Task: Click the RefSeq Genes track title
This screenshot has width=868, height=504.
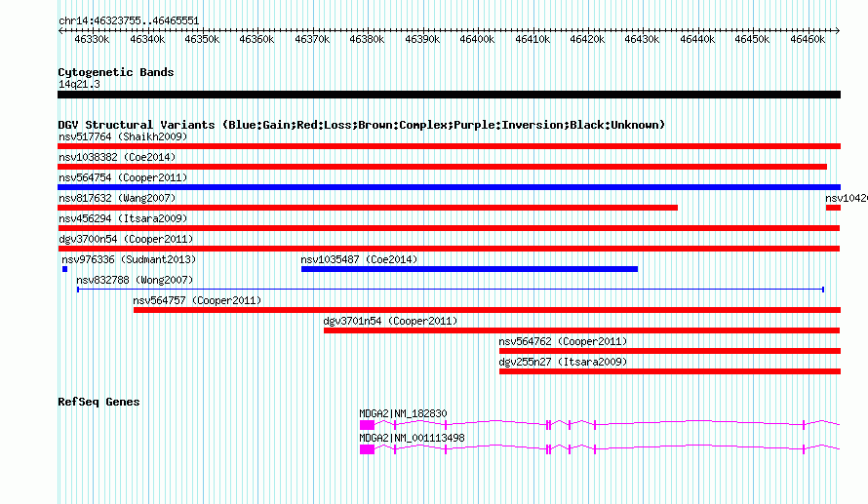Action: coord(99,402)
